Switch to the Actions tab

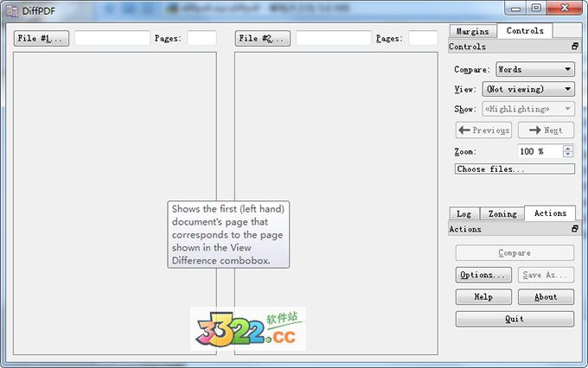click(x=550, y=213)
